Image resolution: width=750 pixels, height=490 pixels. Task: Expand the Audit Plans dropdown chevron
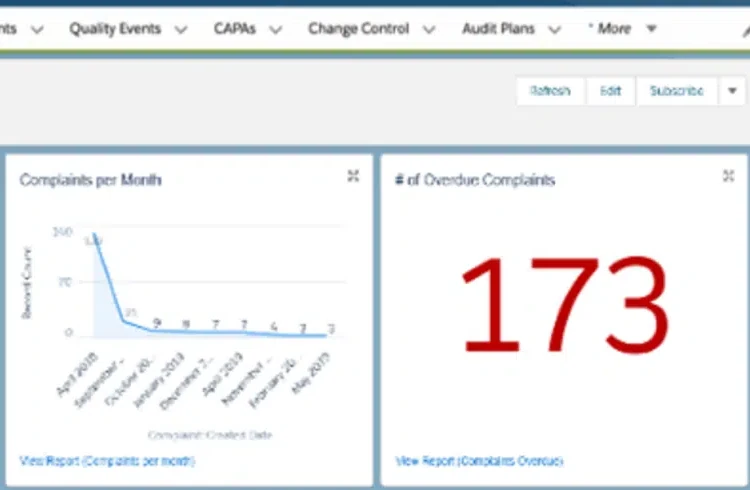[x=554, y=30]
